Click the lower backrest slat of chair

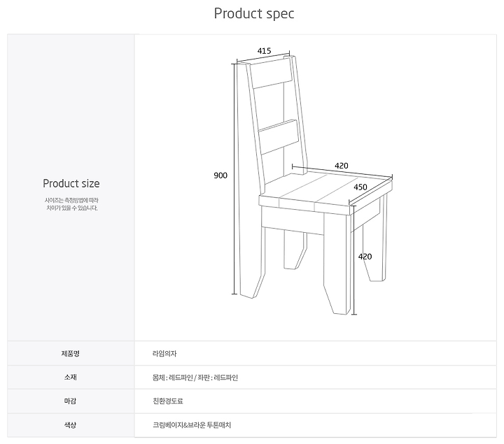279,138
